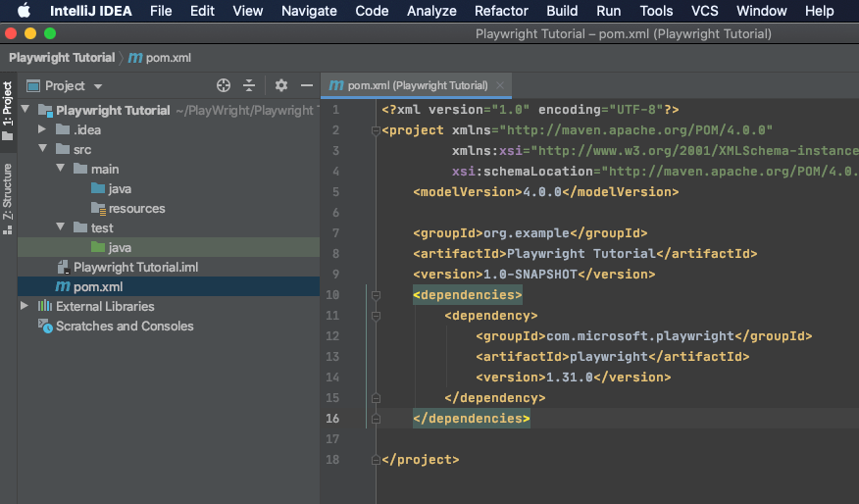The image size is (859, 504).
Task: Click the Maven icon on pom.xml editor tab
Action: [335, 85]
